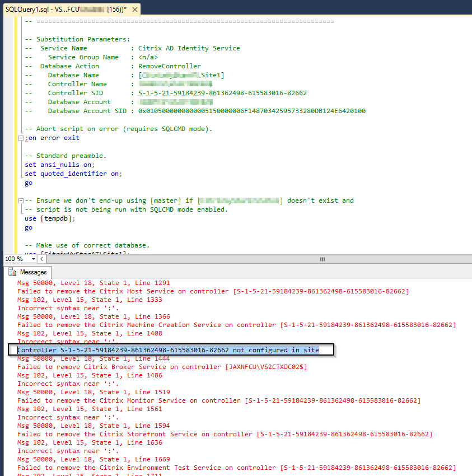Click '-- Make use of correct database.' comment
Screen dimensions: 472x476
tap(87, 245)
